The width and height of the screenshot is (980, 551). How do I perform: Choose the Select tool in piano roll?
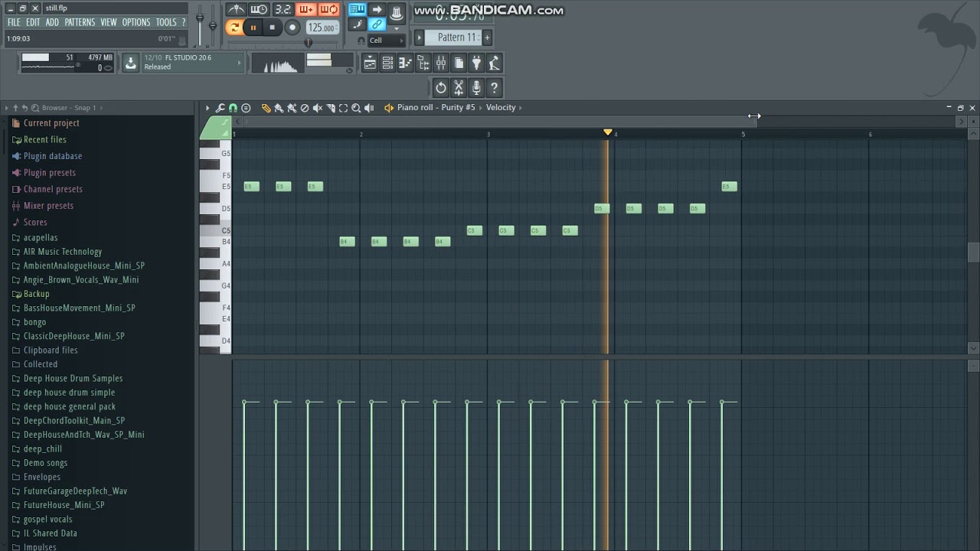point(343,108)
